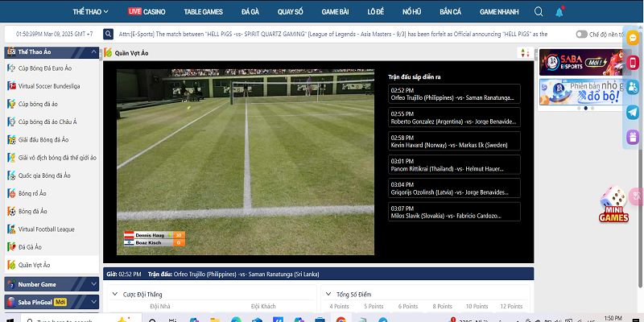Collapse the Cược Đội Thắng section
Viewport: 644px width, 322px height.
[114, 295]
